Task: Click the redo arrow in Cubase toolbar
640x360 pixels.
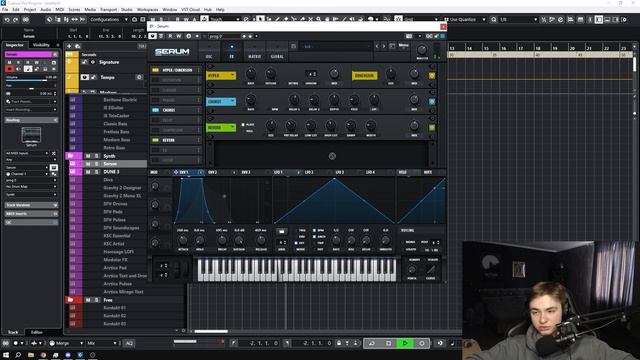Action: [x=16, y=20]
